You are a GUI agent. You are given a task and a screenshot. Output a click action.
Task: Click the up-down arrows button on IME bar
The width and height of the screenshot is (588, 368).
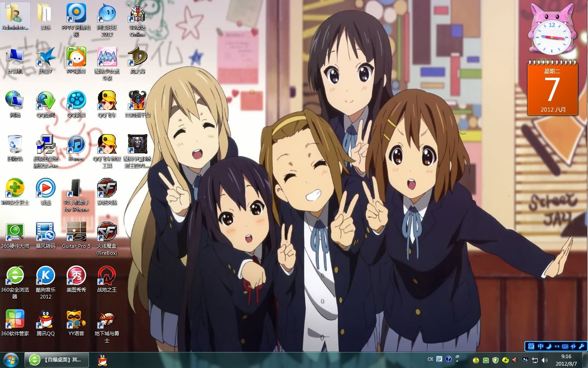[573, 346]
